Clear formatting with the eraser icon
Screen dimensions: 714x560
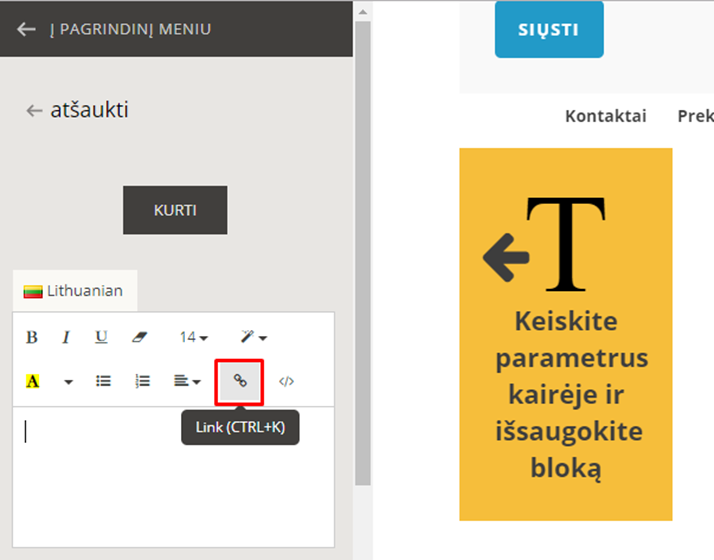coord(139,337)
